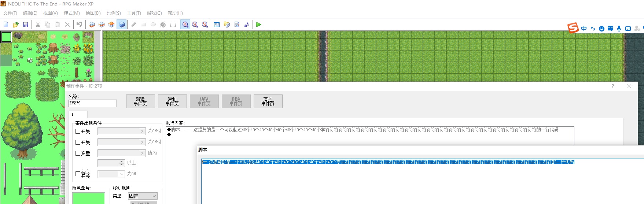Open the Materials manager icon
The image size is (644, 204).
tap(227, 25)
